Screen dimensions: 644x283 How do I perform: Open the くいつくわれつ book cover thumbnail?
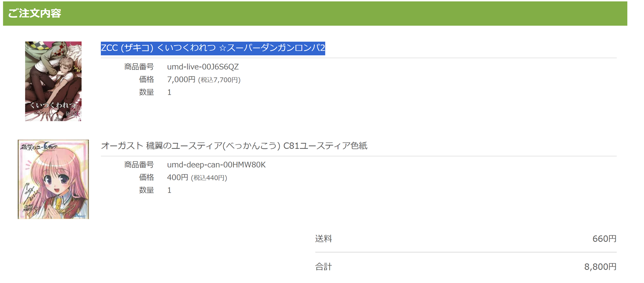tap(53, 81)
